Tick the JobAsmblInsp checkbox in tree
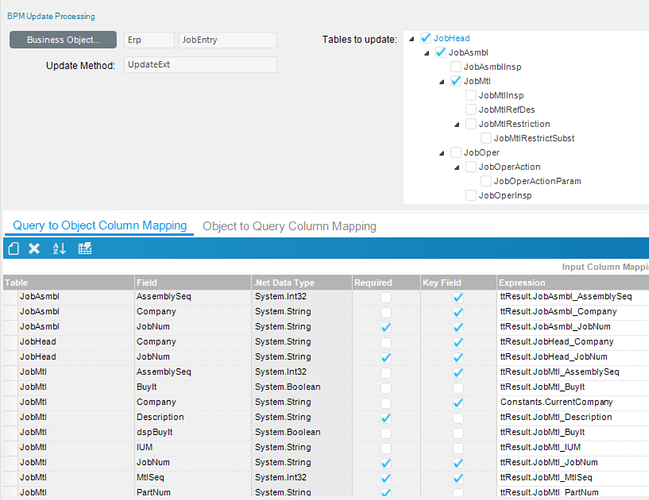The width and height of the screenshot is (649, 500). tap(456, 66)
